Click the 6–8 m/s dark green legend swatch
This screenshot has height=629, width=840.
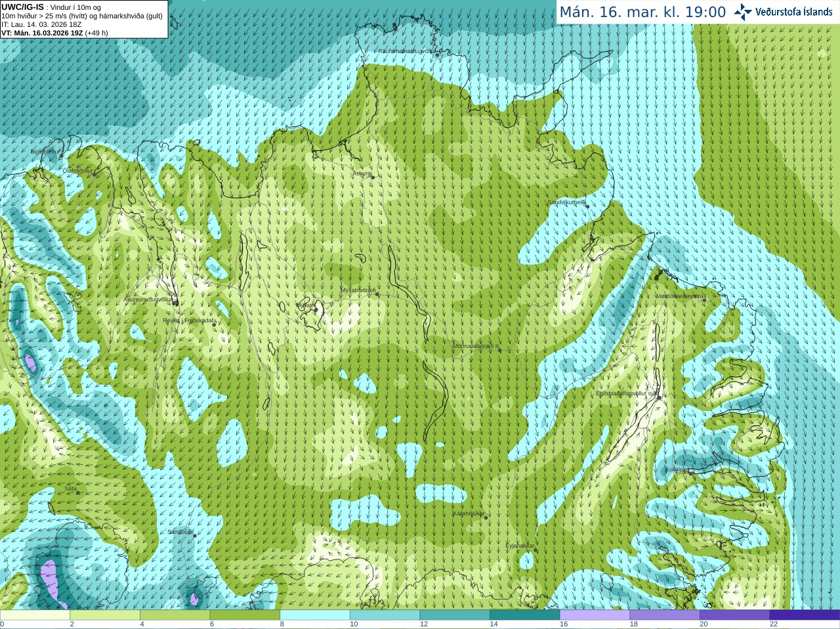pos(245,615)
